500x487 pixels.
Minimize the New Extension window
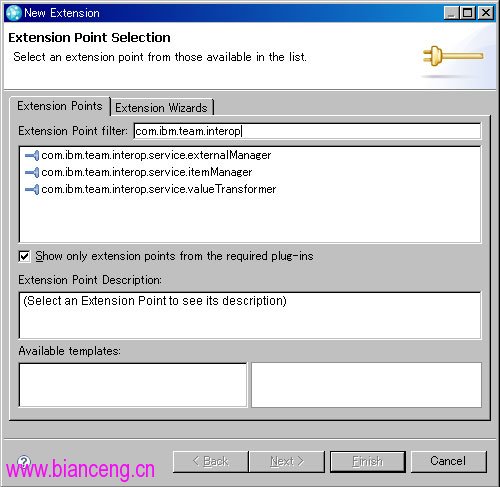pos(451,13)
